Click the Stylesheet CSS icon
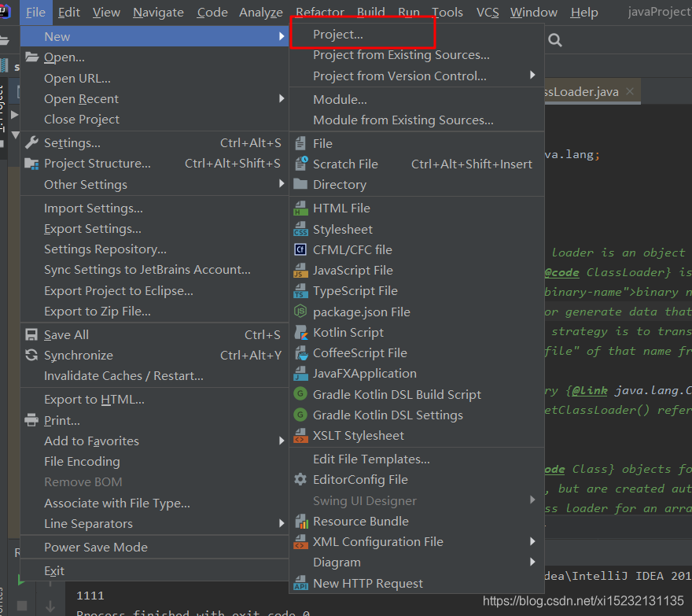 click(x=300, y=229)
